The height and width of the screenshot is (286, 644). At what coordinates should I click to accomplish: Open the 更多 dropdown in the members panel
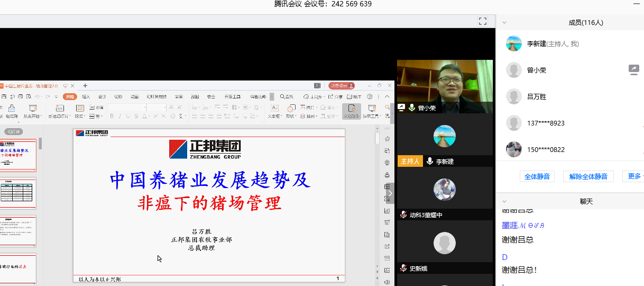635,176
